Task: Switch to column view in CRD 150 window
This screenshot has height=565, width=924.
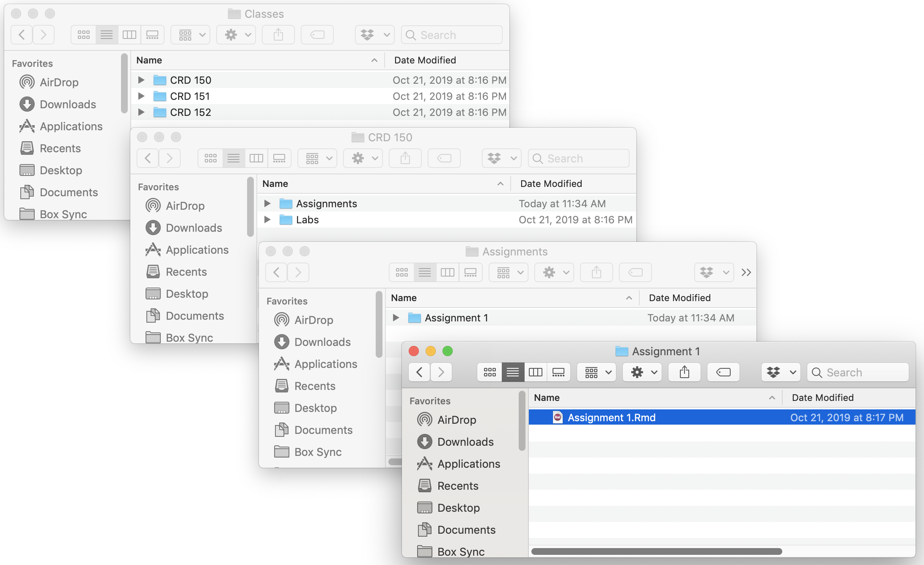Action: 256,158
